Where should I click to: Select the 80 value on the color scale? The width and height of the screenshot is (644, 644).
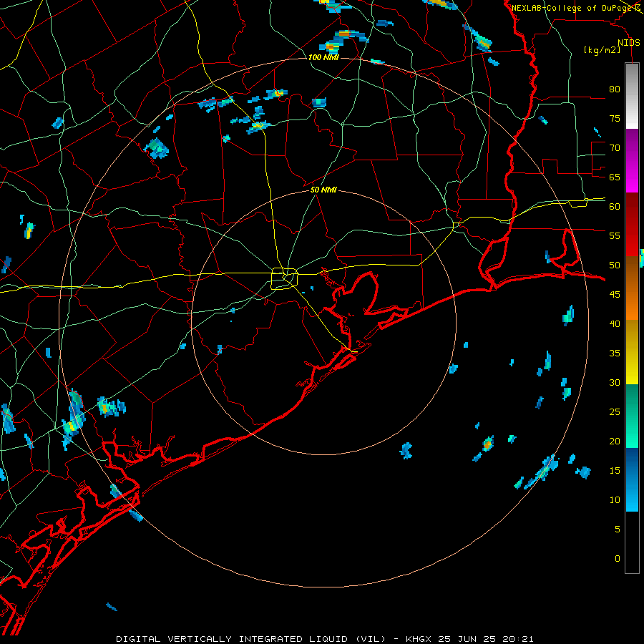click(615, 89)
